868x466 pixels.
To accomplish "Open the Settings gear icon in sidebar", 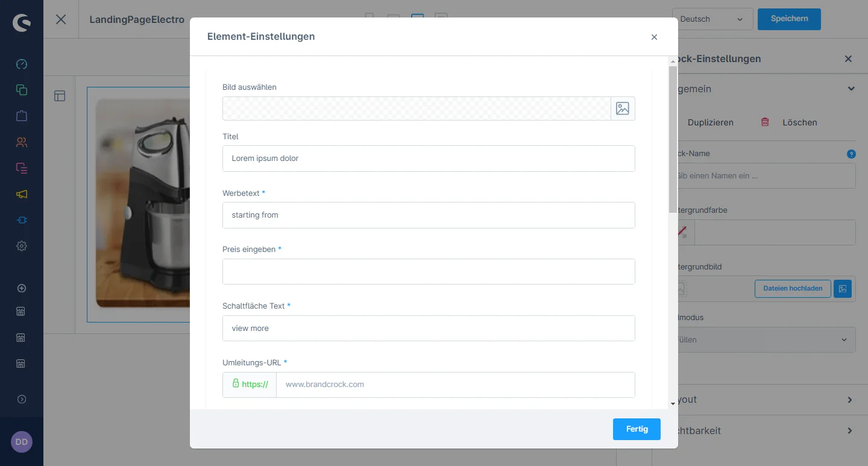I will (22, 246).
